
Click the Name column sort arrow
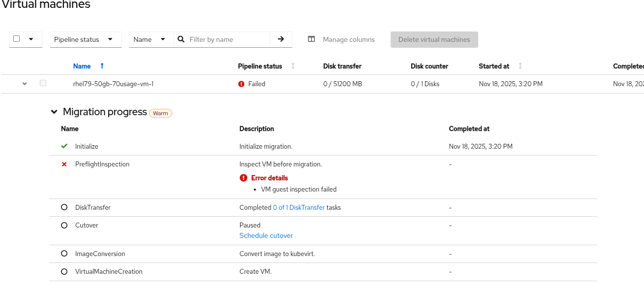coord(102,66)
